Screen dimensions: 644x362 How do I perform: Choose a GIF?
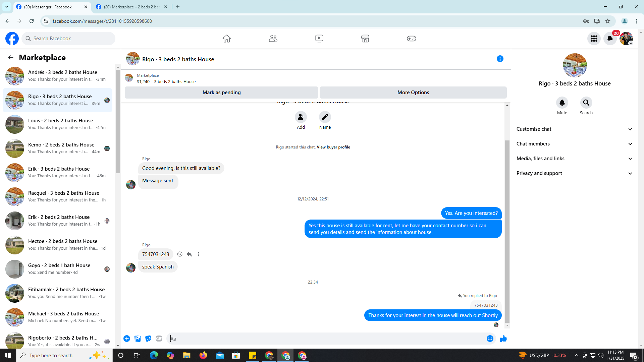pos(159,339)
